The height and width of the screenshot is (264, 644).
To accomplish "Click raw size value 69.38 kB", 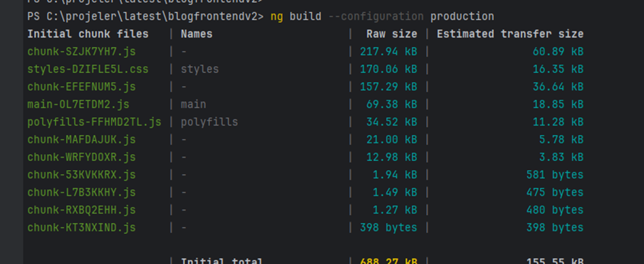I will [392, 105].
